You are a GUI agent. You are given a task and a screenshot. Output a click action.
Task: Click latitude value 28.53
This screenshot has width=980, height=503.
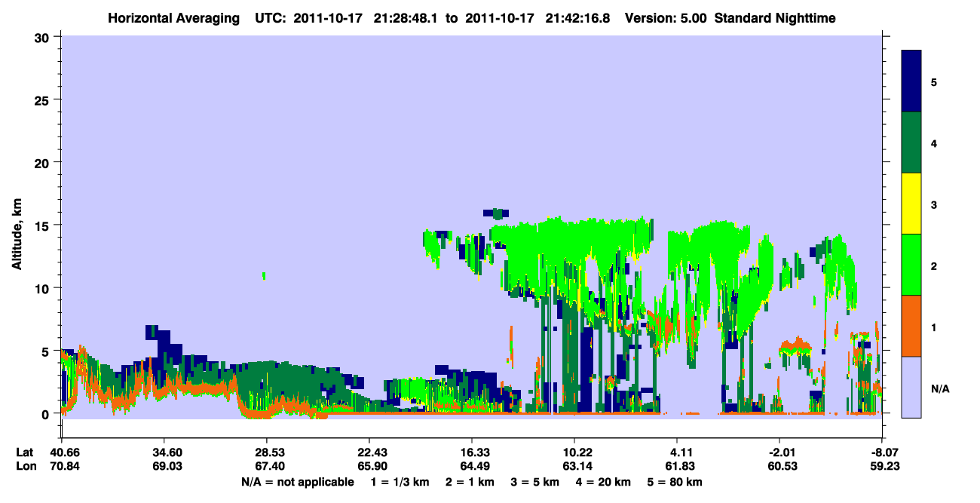click(x=266, y=452)
